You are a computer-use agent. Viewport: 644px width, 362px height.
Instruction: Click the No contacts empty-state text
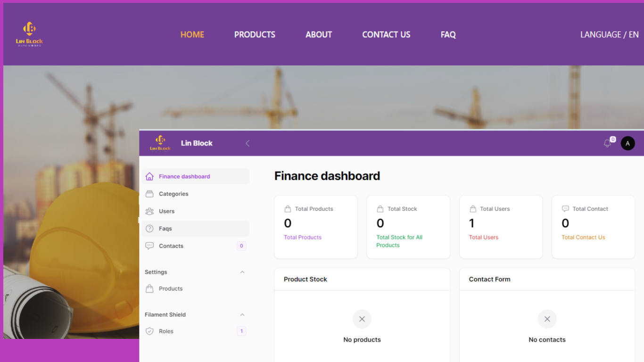(x=547, y=339)
